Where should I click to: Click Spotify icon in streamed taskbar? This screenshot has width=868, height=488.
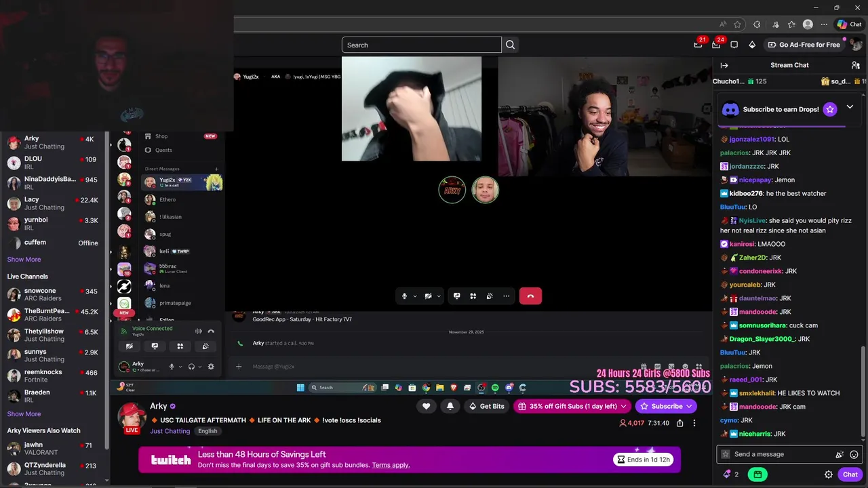(x=495, y=388)
